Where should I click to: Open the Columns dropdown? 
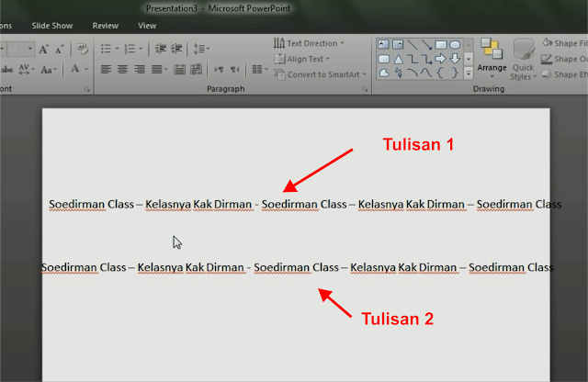(260, 70)
